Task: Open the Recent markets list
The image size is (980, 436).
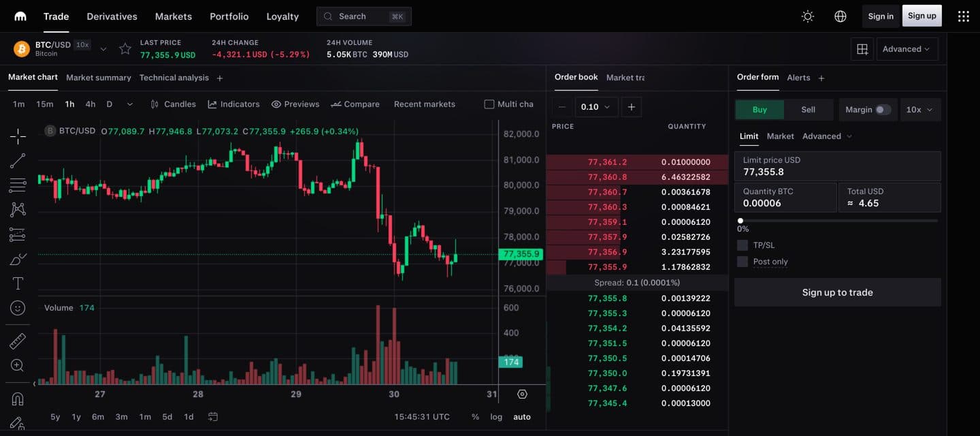Action: [425, 104]
